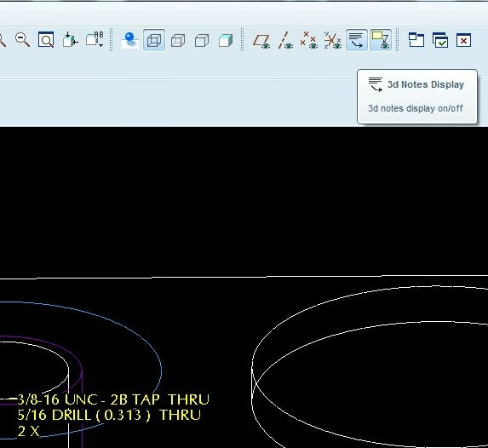Open the Reorient view icon
The width and height of the screenshot is (488, 448).
point(70,40)
